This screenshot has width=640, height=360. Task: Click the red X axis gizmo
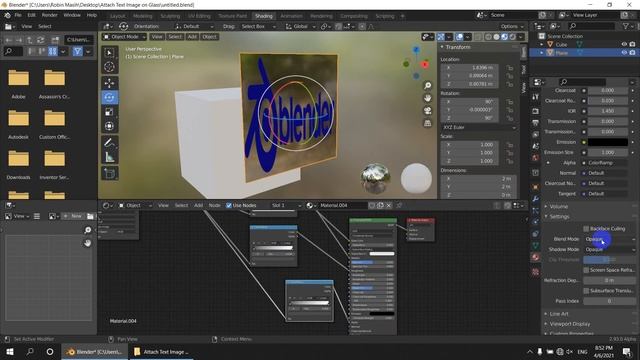425,64
